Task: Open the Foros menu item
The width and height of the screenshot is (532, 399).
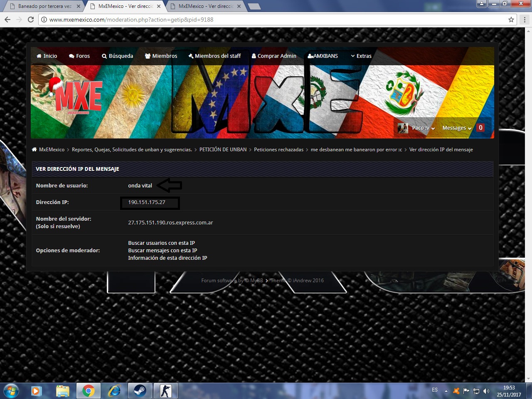Action: (79, 56)
